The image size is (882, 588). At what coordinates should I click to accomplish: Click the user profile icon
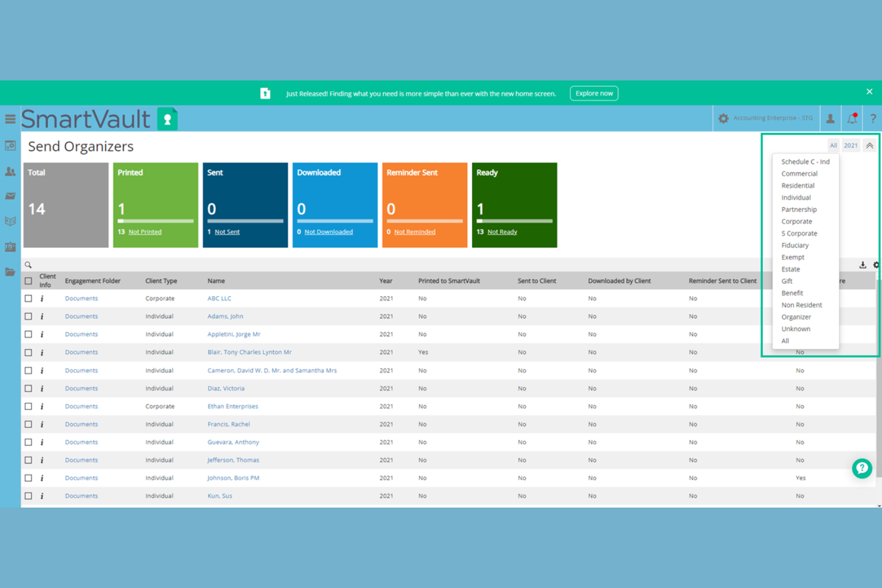830,118
